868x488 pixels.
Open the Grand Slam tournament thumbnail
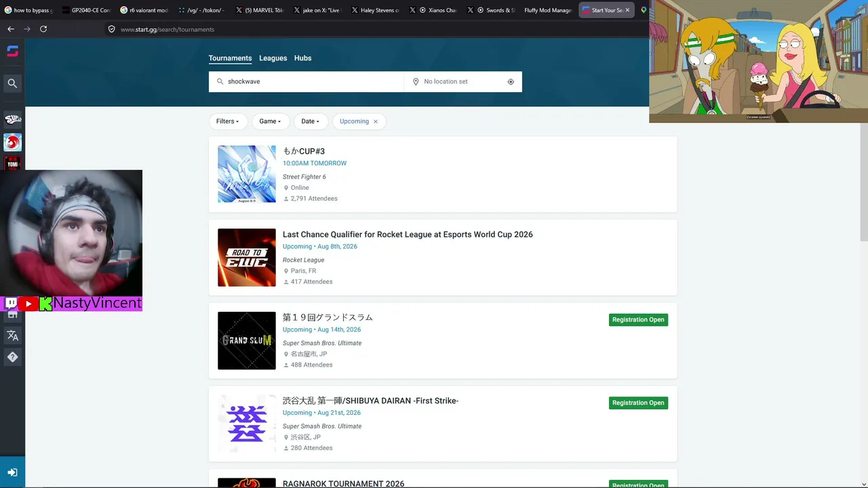[x=247, y=341]
